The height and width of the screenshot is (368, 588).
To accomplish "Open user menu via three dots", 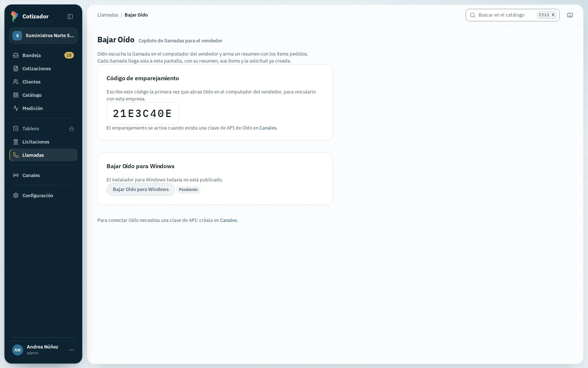I will tap(72, 350).
